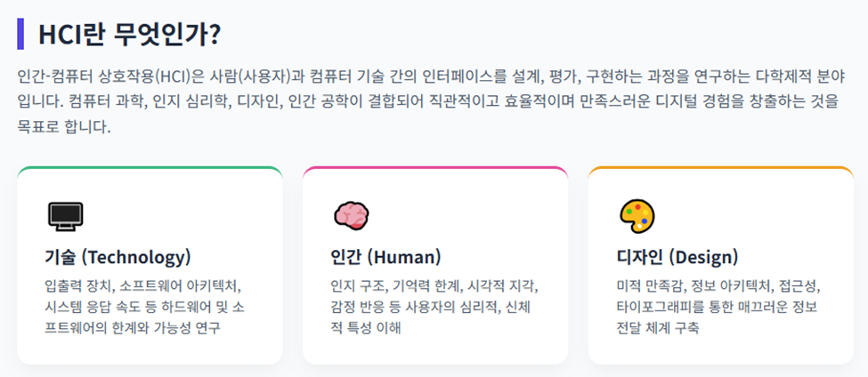Screen dimensions: 868x377
Task: Click the purple accent bar beside the HCI heading
Action: tap(20, 34)
